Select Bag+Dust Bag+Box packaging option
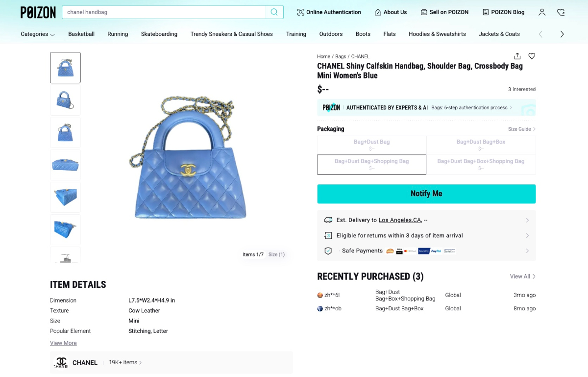The width and height of the screenshot is (588, 377). 481,145
